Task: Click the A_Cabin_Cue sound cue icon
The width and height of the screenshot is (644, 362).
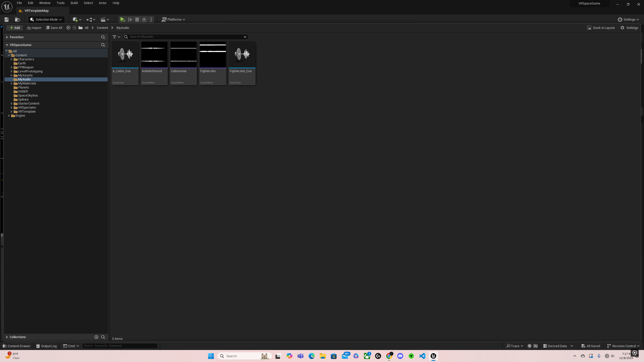Action: coord(125,54)
